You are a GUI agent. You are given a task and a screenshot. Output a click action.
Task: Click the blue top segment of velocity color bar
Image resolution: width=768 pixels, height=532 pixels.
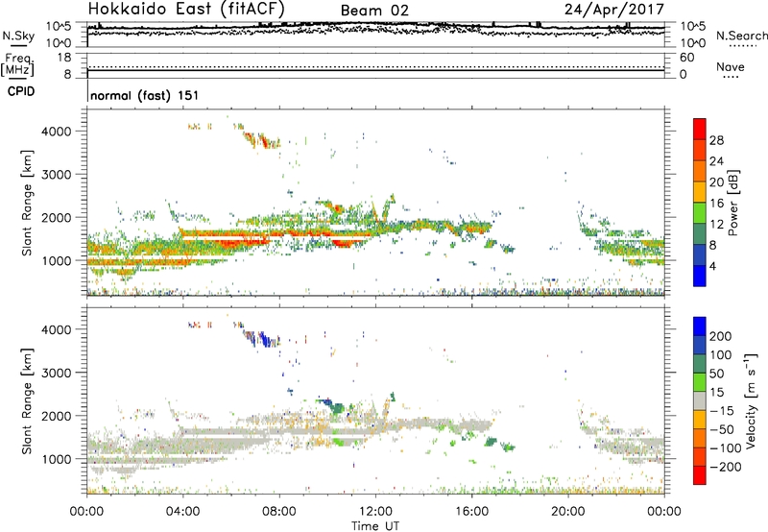pyautogui.click(x=700, y=326)
